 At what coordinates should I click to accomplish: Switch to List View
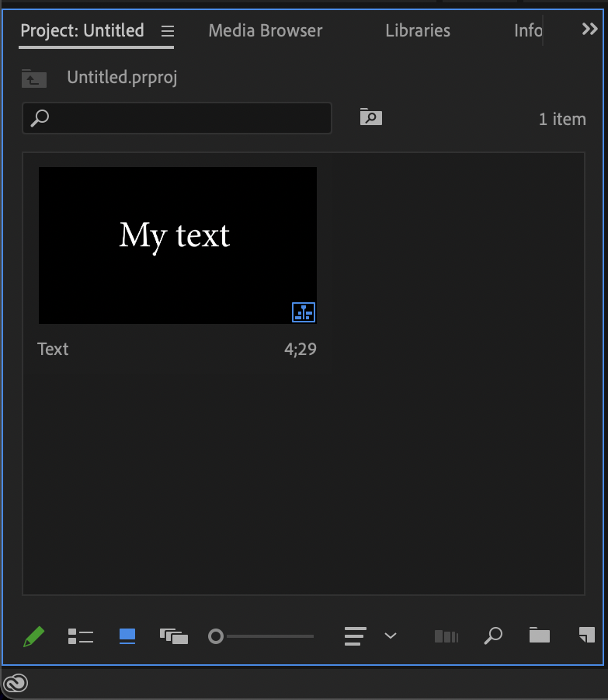(x=81, y=636)
